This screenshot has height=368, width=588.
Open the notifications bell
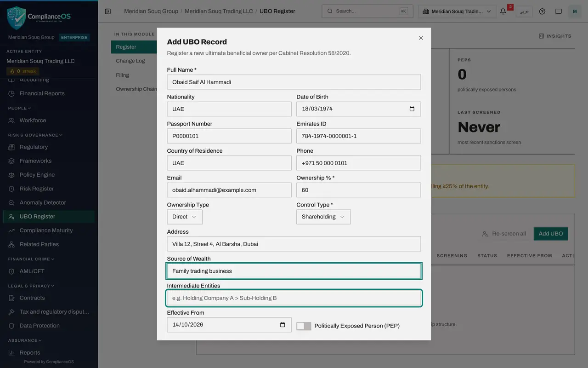coord(503,11)
